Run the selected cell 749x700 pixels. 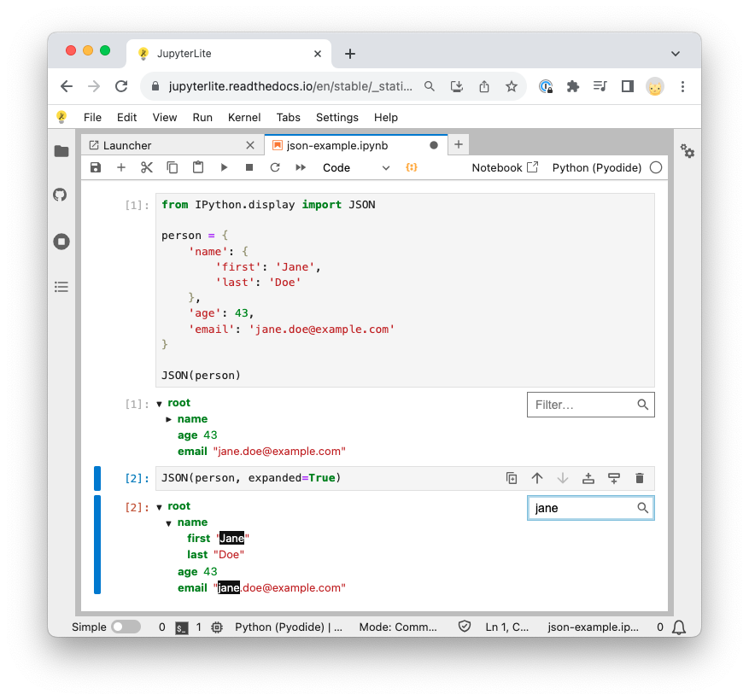click(224, 167)
